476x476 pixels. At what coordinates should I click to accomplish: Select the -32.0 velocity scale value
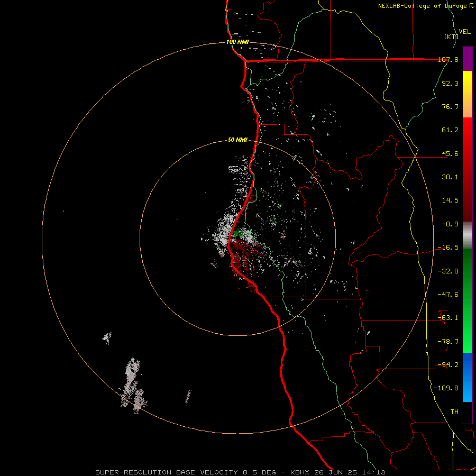coord(448,271)
